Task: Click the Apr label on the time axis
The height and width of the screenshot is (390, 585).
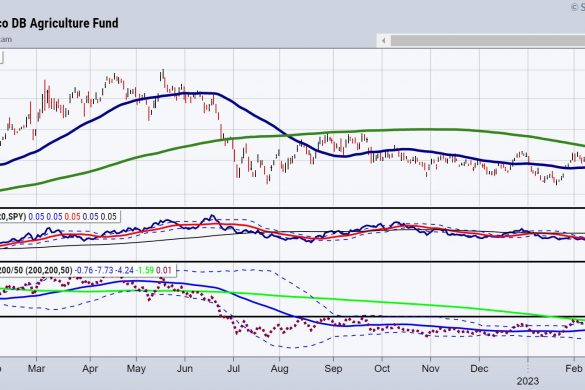Action: pos(90,369)
